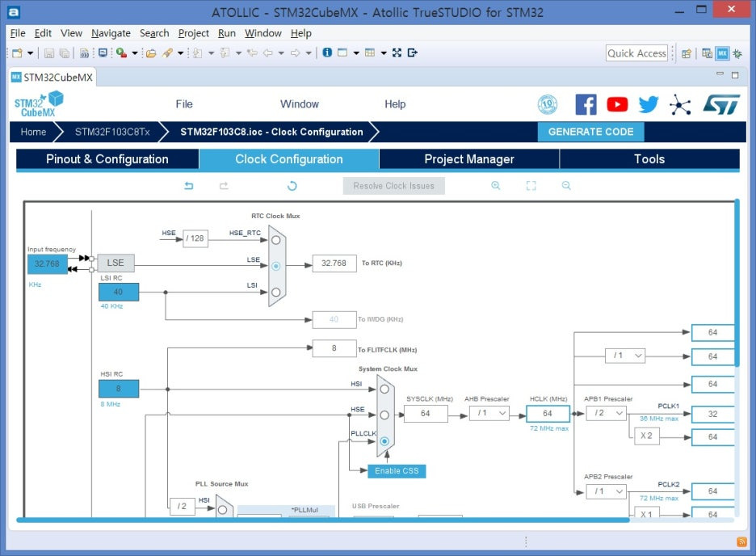The image size is (756, 556).
Task: Open the File menu in Eclipse menu bar
Action: click(x=18, y=33)
